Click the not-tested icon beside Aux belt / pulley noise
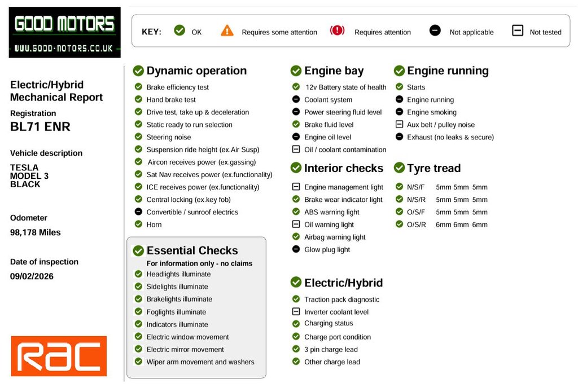 click(x=399, y=124)
